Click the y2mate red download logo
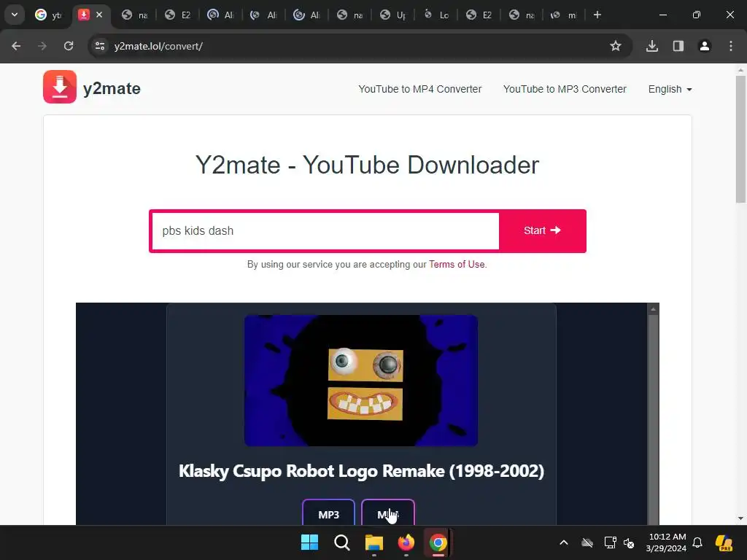The width and height of the screenshot is (747, 560). point(60,87)
